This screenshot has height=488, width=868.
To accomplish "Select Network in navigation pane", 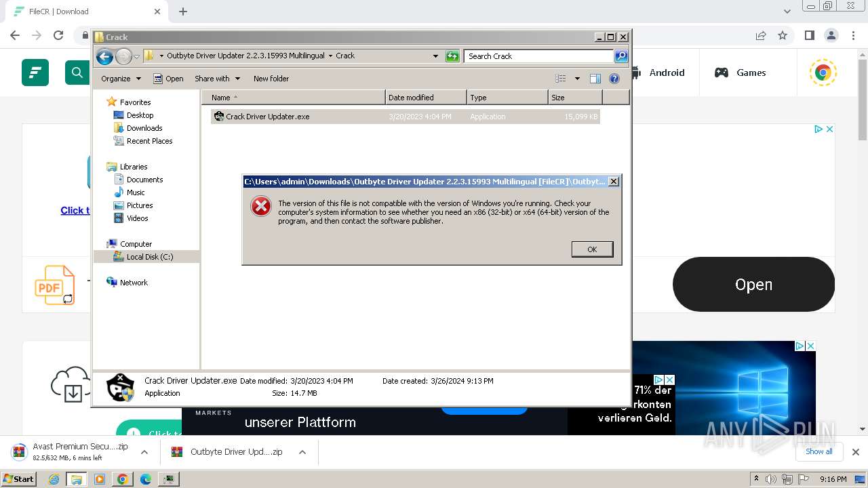I will 134,283.
